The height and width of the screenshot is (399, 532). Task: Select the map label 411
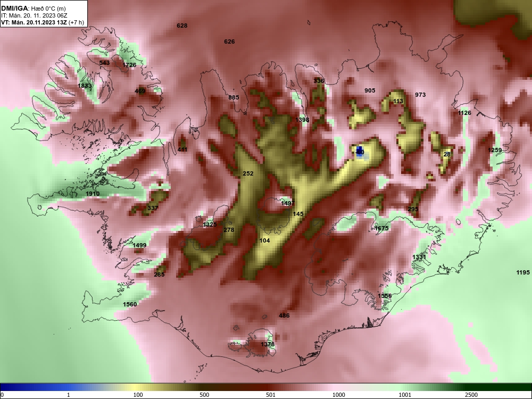182,149
